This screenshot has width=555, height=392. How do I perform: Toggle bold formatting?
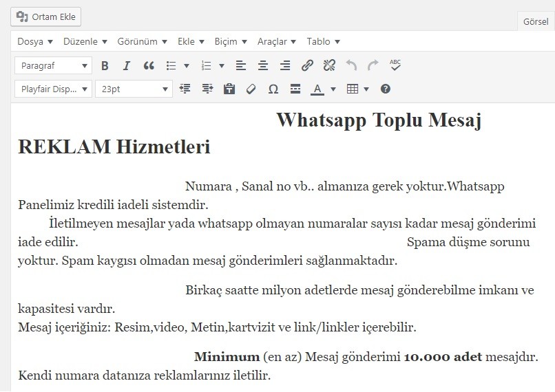(x=105, y=65)
